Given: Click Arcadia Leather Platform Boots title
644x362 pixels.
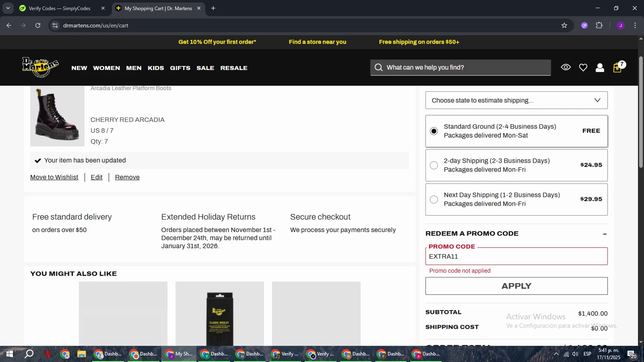Looking at the screenshot, I should point(131,88).
